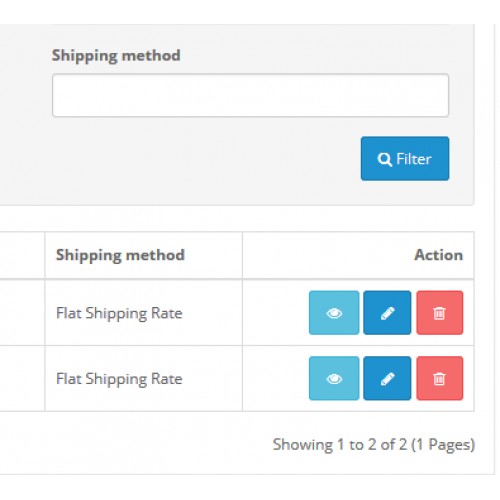
Task: Select second row's Flat Shipping Rate text
Action: click(119, 379)
